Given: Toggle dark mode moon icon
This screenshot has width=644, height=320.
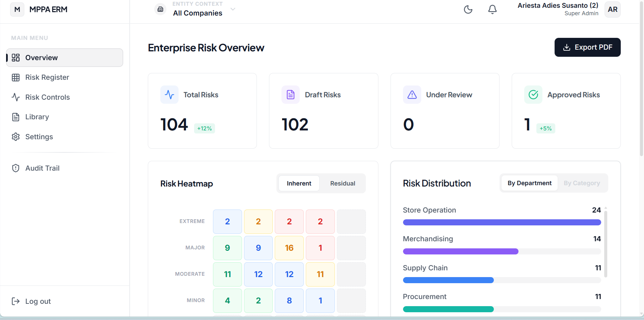Looking at the screenshot, I should point(468,9).
